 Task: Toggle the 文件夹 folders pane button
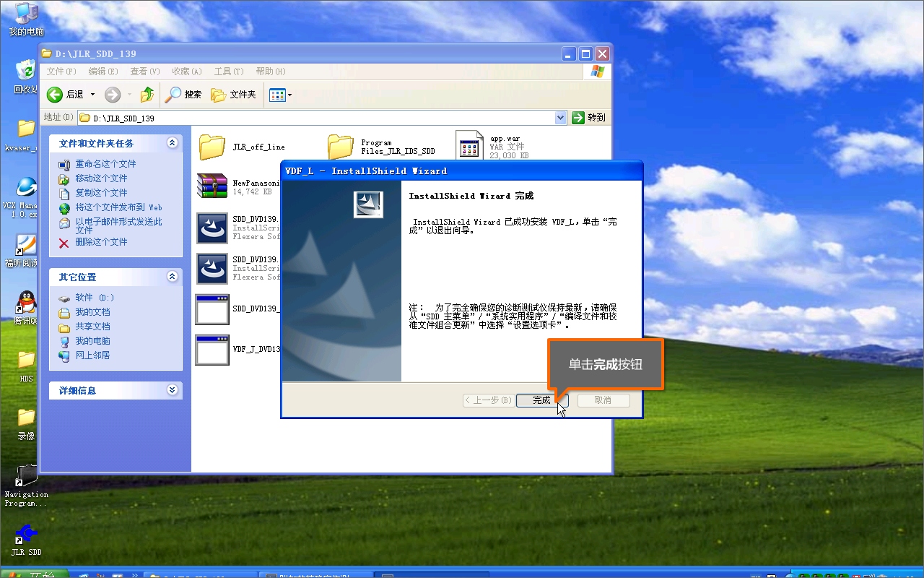(233, 95)
